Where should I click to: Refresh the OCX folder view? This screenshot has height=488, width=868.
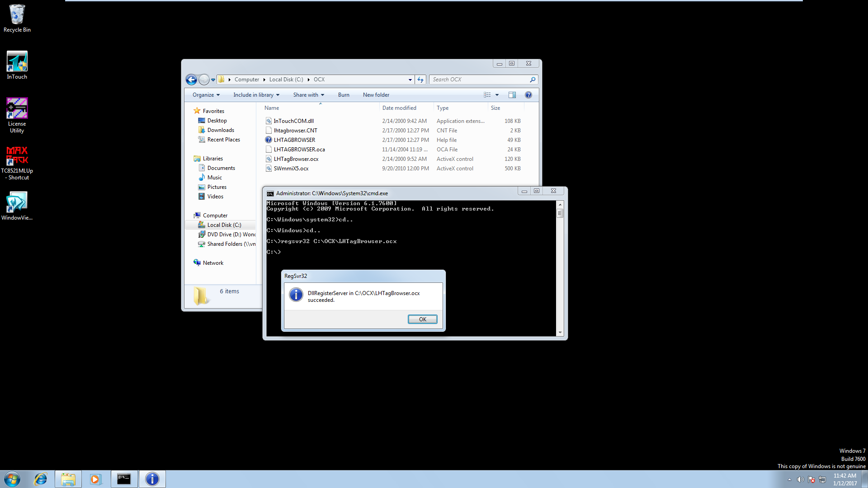coord(420,80)
